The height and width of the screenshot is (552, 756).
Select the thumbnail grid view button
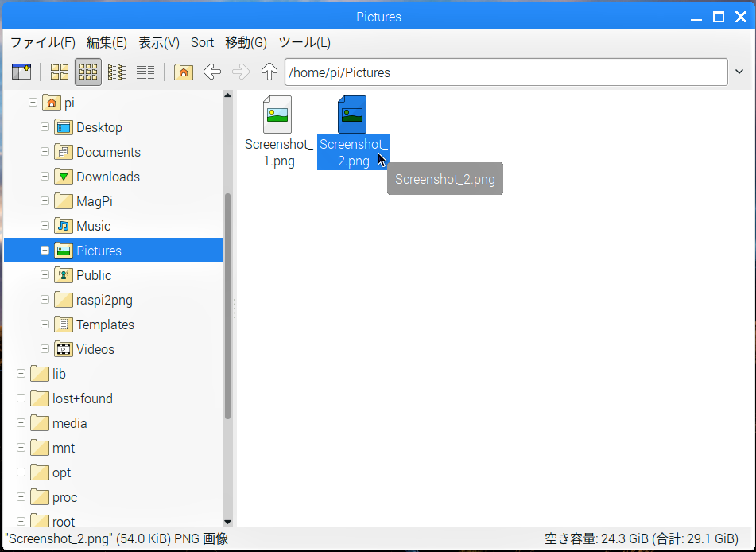88,72
